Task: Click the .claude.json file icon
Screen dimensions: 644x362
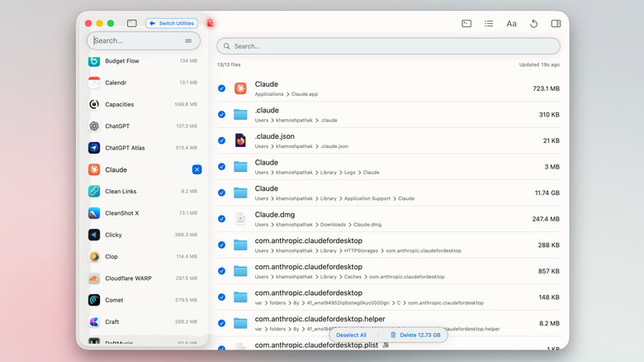Action: point(240,141)
